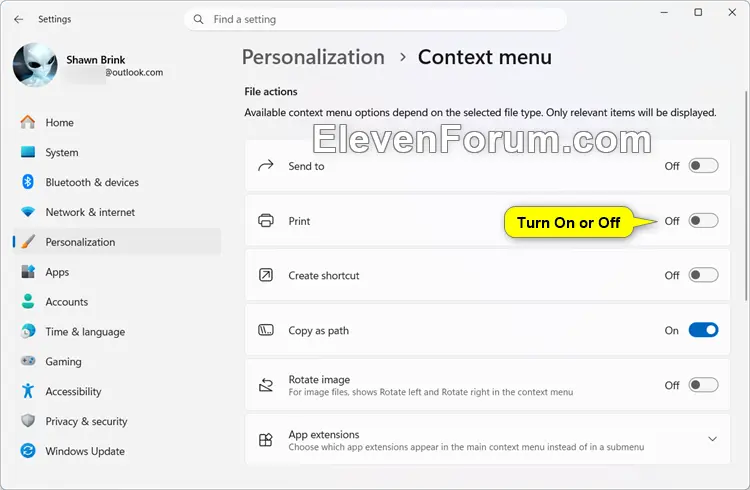Click the Accessibility figure icon
Screen dimensions: 750x490
(28, 391)
